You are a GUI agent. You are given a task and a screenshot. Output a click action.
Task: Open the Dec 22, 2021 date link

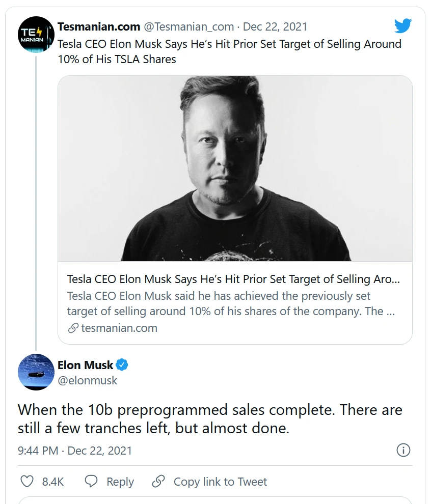coord(275,26)
